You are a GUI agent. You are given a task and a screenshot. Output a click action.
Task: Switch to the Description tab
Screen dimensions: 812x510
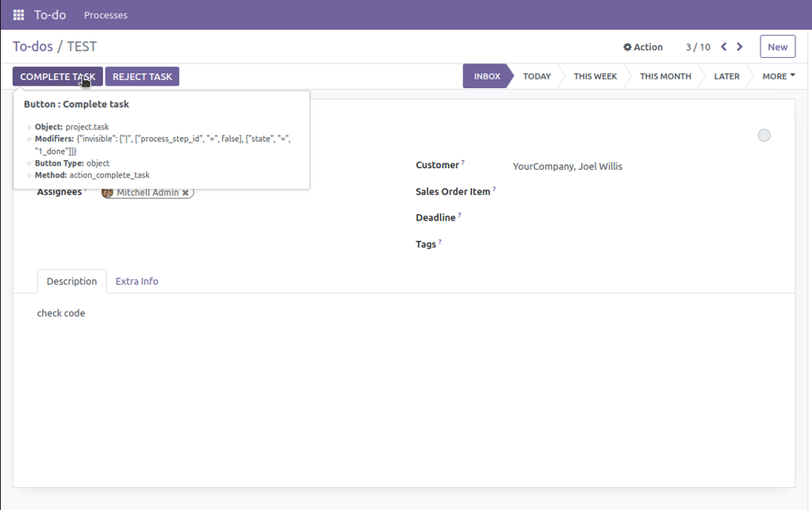tap(72, 281)
